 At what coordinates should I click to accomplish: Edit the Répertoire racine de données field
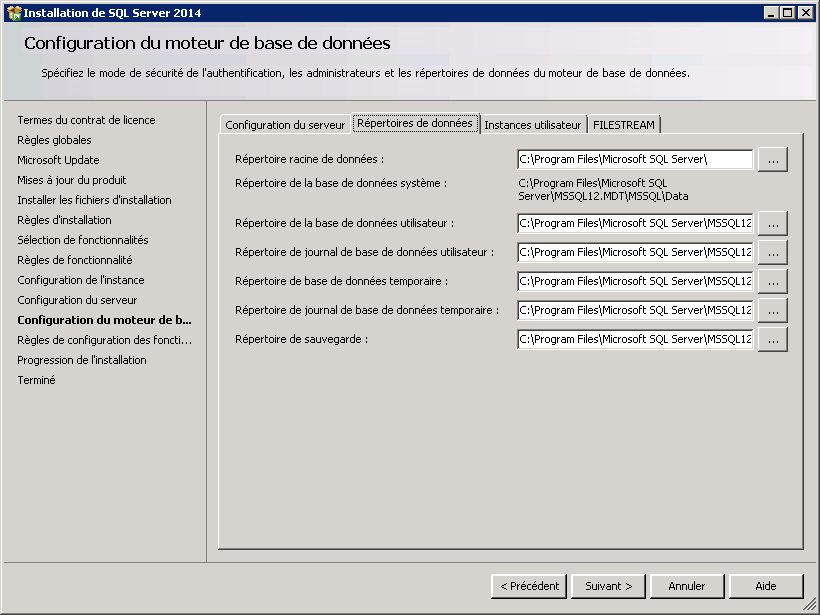[x=634, y=160]
